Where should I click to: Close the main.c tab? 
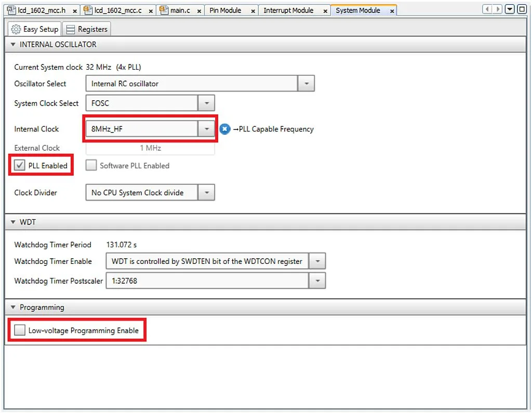click(199, 11)
